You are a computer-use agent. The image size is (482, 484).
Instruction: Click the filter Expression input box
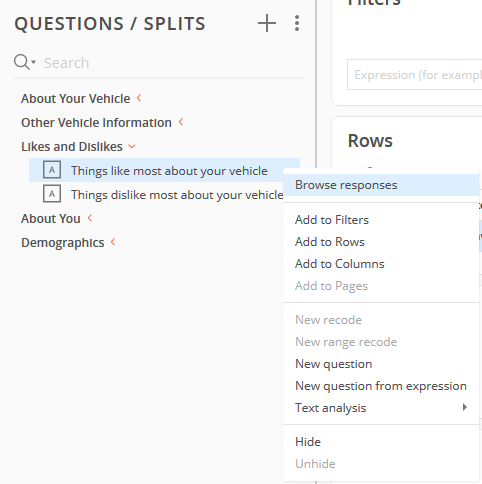click(415, 75)
